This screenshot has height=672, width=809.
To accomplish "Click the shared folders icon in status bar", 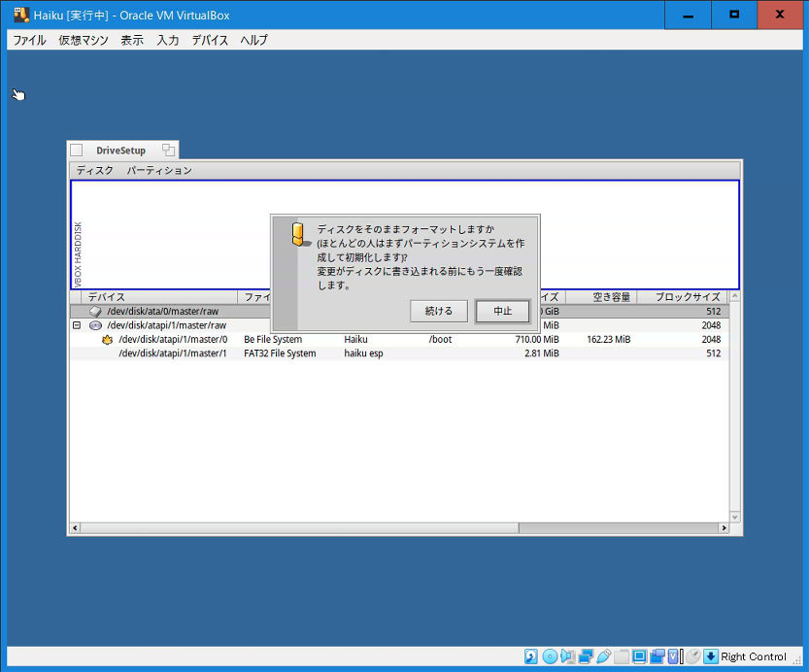I will tap(622, 656).
